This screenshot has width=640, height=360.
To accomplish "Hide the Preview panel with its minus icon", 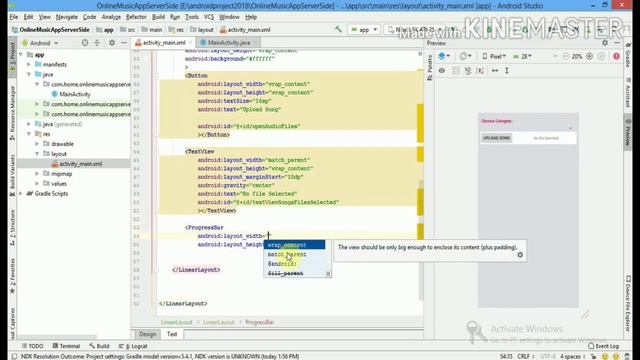I will click(x=617, y=43).
